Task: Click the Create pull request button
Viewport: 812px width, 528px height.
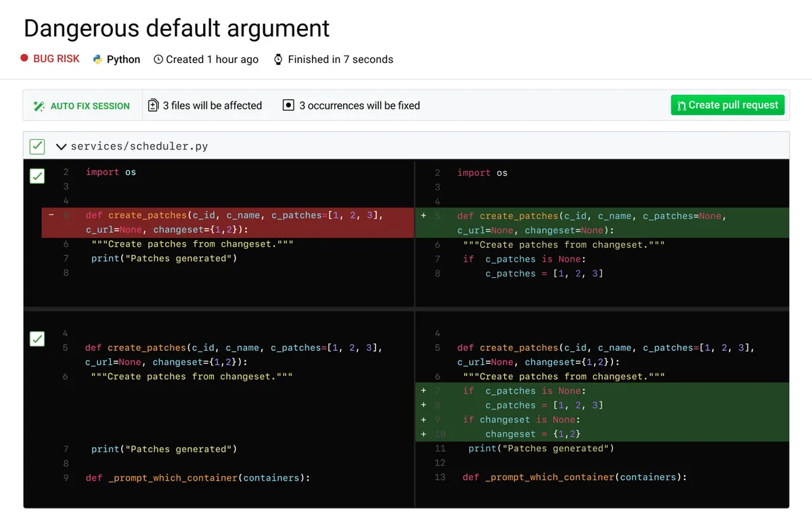Action: (728, 105)
